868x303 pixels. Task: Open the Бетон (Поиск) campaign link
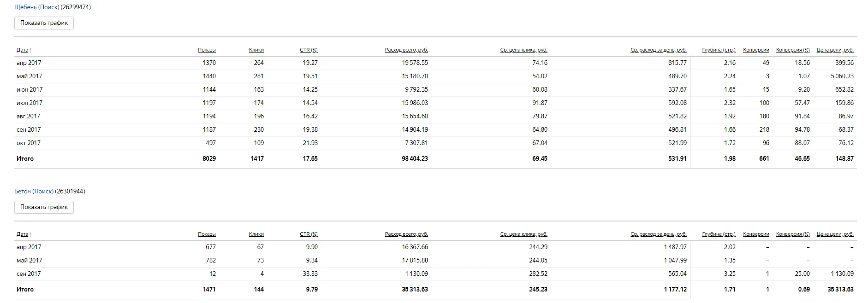pyautogui.click(x=34, y=192)
